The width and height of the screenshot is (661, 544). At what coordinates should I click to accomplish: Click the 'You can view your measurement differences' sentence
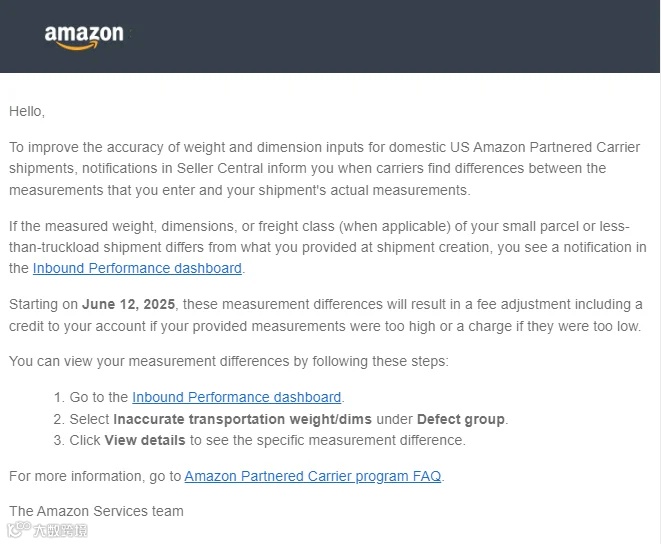[x=228, y=361]
